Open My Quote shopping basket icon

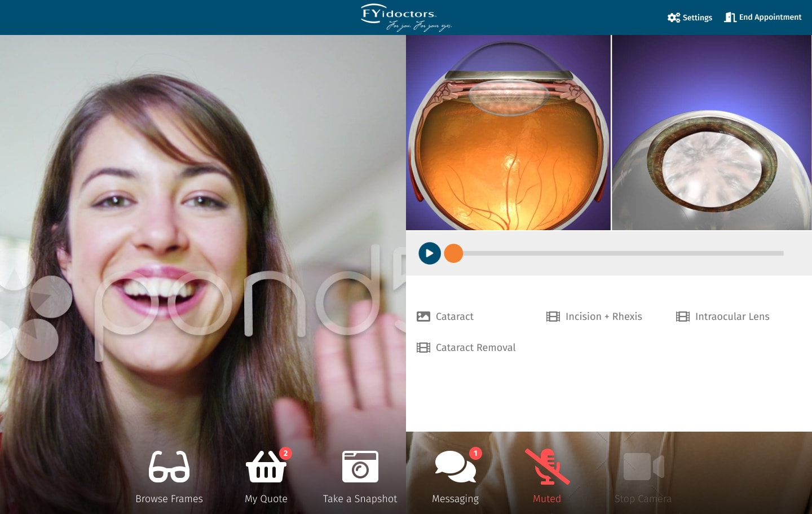266,468
